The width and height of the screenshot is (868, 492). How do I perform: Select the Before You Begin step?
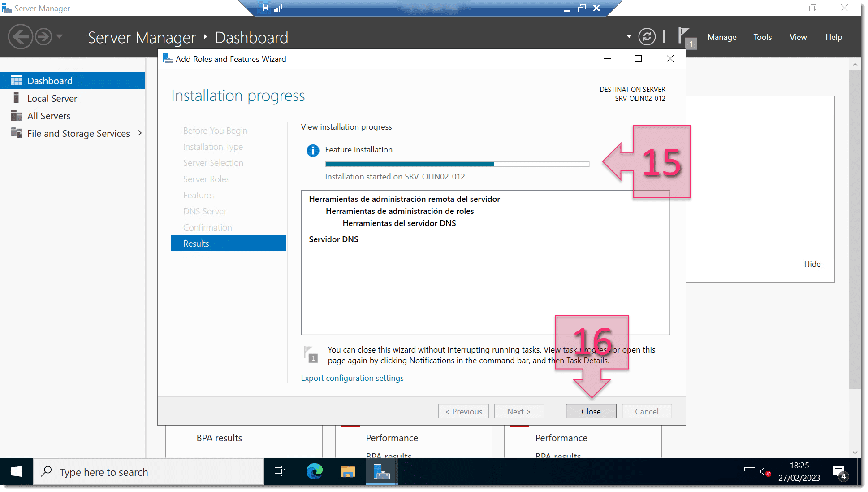pyautogui.click(x=216, y=130)
